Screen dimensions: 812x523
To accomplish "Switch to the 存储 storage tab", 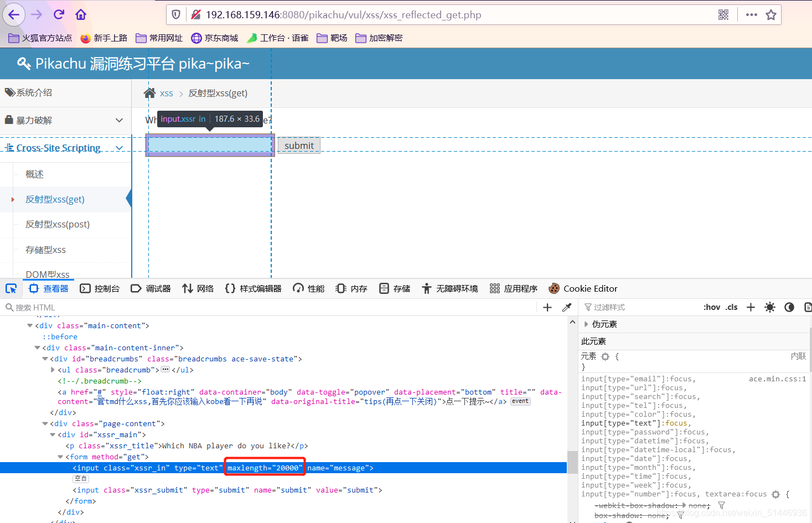I will pos(395,288).
